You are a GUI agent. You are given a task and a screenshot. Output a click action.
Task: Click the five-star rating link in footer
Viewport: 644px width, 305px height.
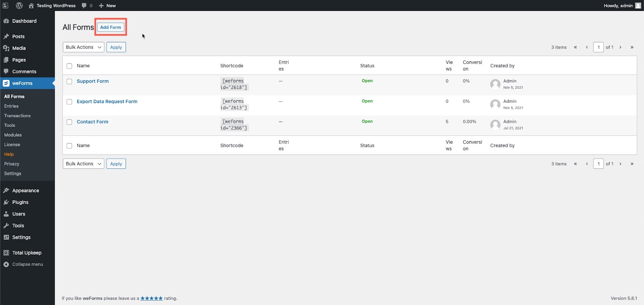pyautogui.click(x=151, y=298)
